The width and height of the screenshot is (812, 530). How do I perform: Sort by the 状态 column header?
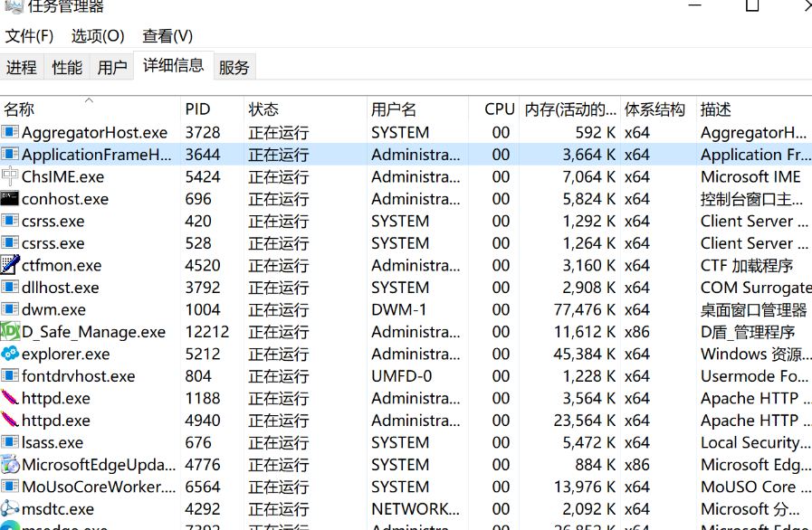(305, 109)
